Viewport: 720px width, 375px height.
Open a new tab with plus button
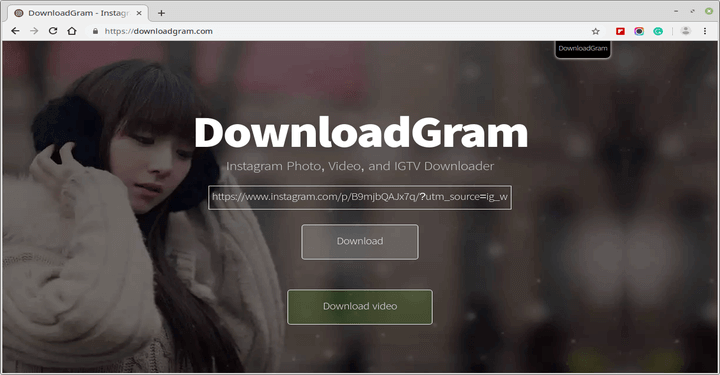coord(161,13)
